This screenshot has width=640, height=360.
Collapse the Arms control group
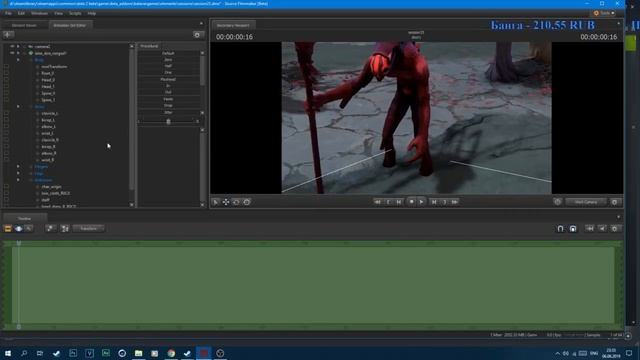click(x=18, y=107)
